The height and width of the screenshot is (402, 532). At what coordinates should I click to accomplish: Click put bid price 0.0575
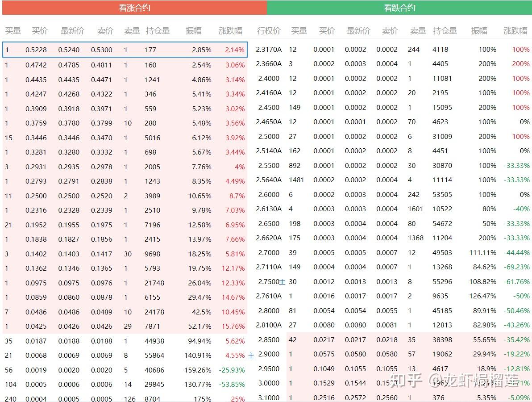[324, 354]
